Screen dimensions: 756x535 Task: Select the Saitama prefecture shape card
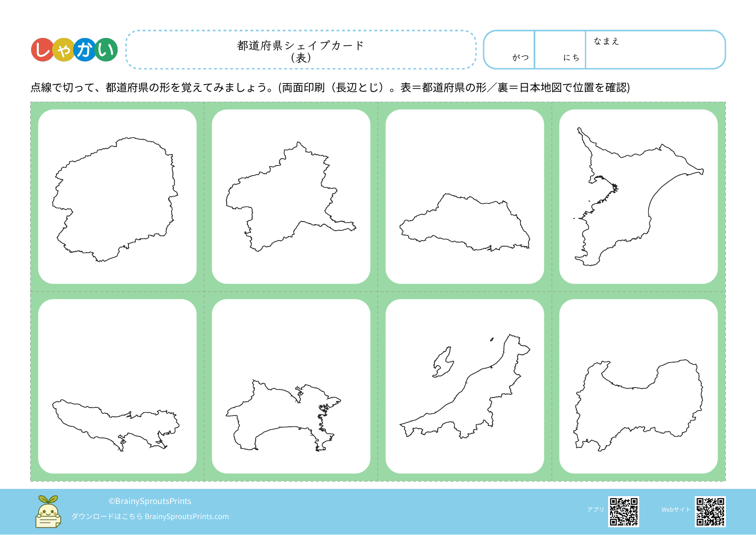(465, 197)
